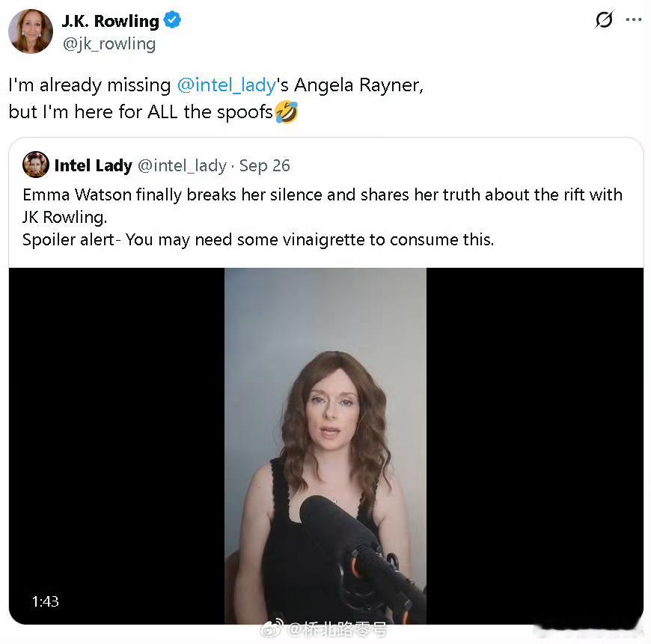Open the three-dot more options menu
Image resolution: width=651 pixels, height=644 pixels.
(634, 19)
